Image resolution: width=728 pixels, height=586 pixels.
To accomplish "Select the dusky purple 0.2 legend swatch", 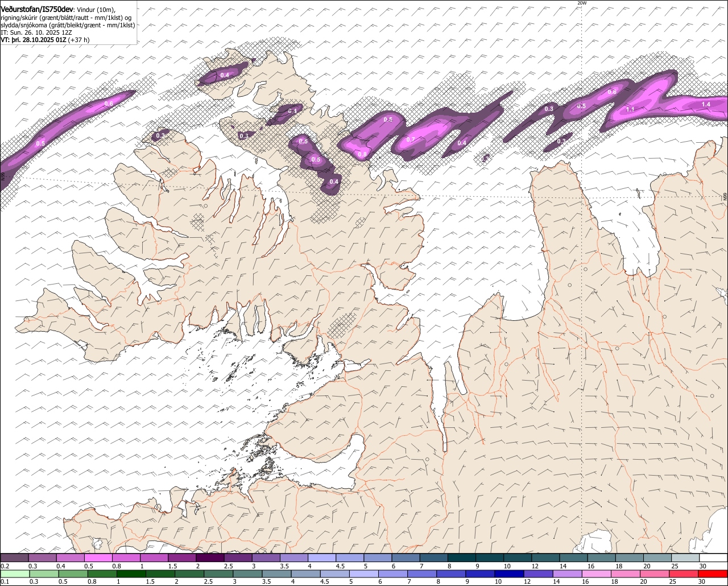I will point(14,558).
